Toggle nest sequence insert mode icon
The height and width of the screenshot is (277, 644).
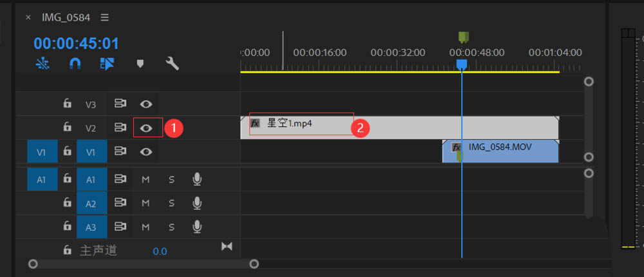tap(42, 63)
